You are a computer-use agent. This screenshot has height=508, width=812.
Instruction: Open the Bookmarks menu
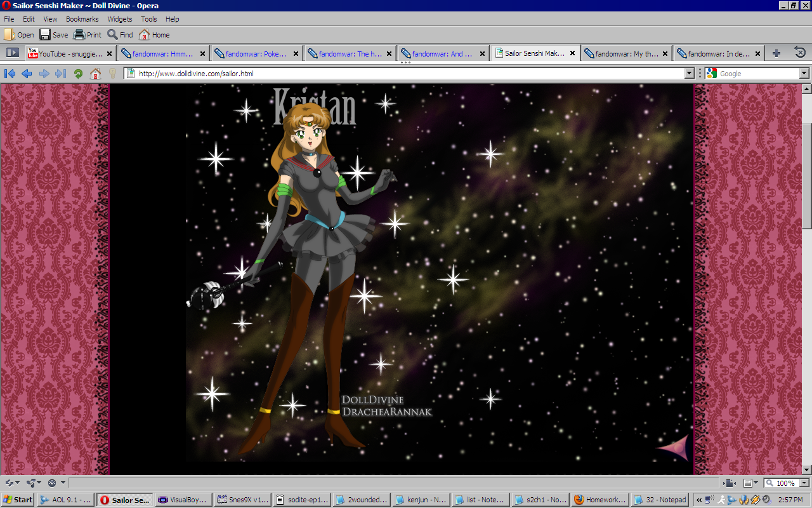[82, 19]
